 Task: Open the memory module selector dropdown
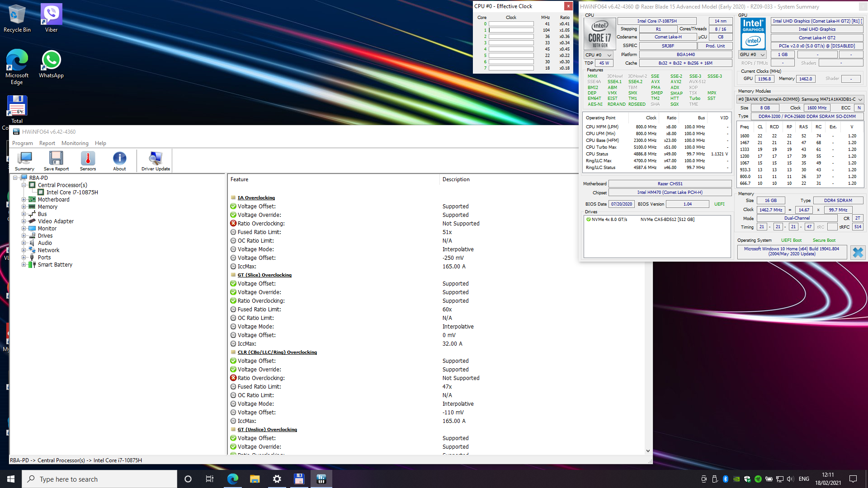point(800,99)
